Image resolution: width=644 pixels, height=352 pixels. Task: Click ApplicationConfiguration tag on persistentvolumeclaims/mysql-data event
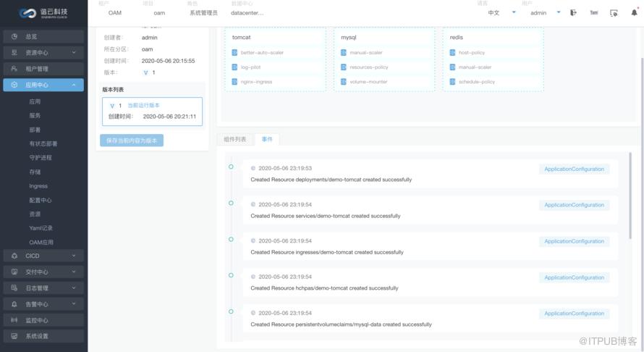(575, 314)
